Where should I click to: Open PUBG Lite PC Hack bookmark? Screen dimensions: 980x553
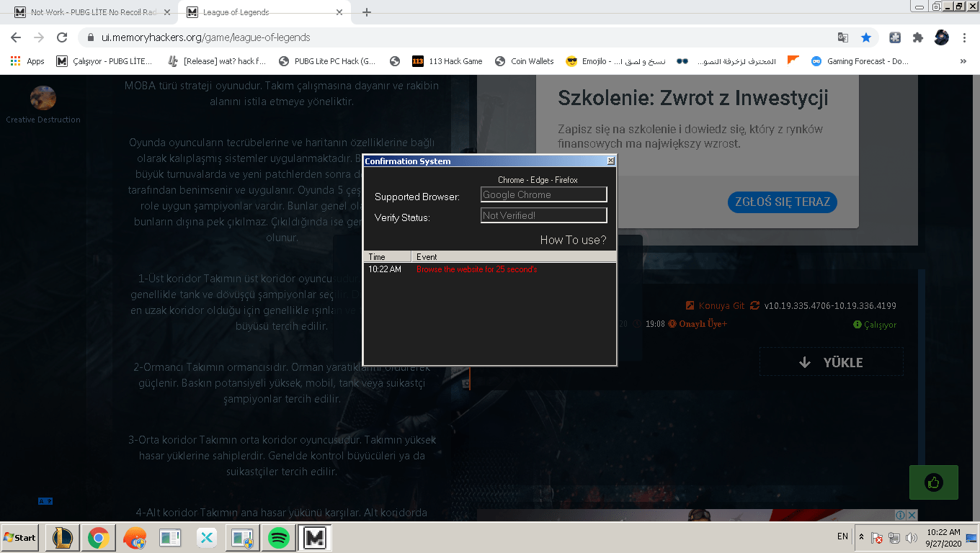coord(327,61)
